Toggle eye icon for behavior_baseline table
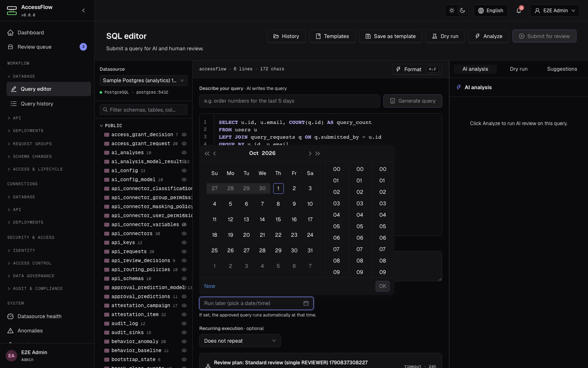The height and width of the screenshot is (368, 588). [x=184, y=350]
